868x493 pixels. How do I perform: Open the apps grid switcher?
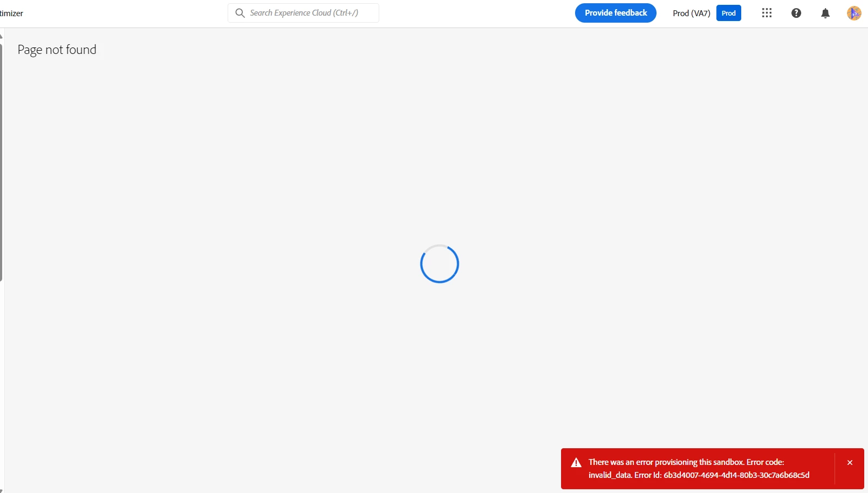[767, 13]
